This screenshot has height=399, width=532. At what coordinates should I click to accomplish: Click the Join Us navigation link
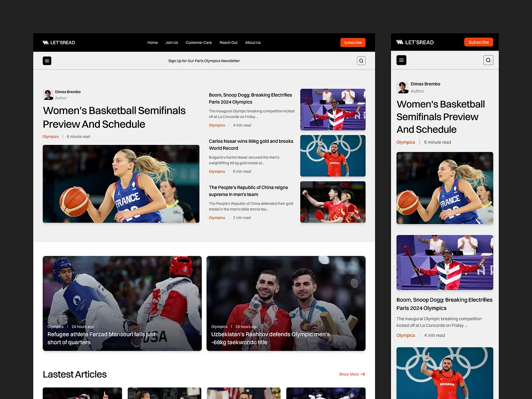pyautogui.click(x=172, y=43)
